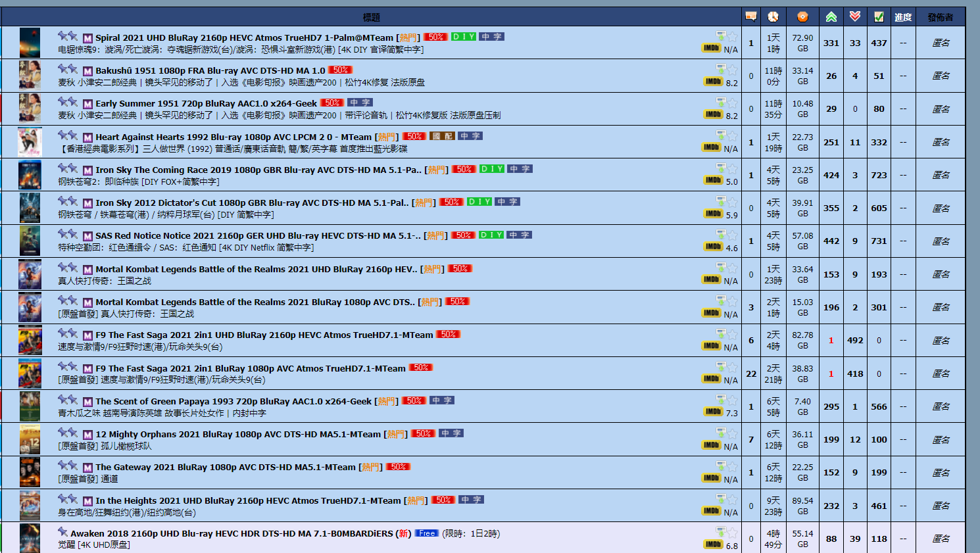Toggle bookmark star for Awaken 2018
This screenshot has height=553, width=980.
732,532
